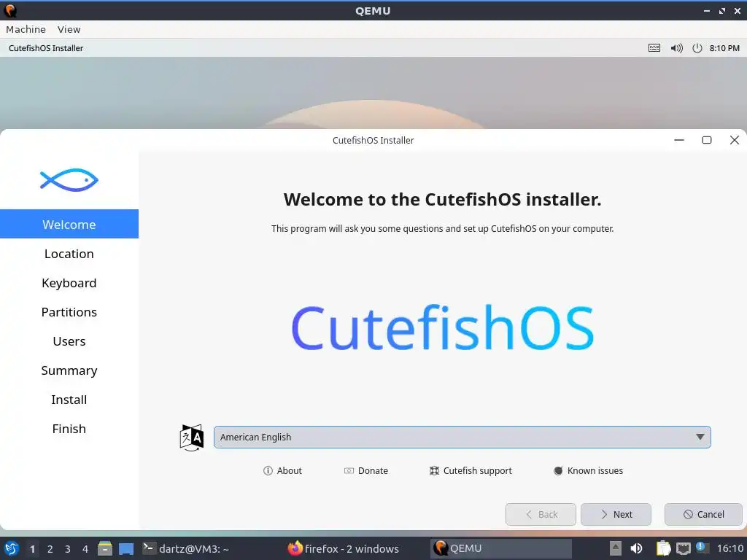Click the Known issues bug icon
The width and height of the screenshot is (747, 560).
558,470
